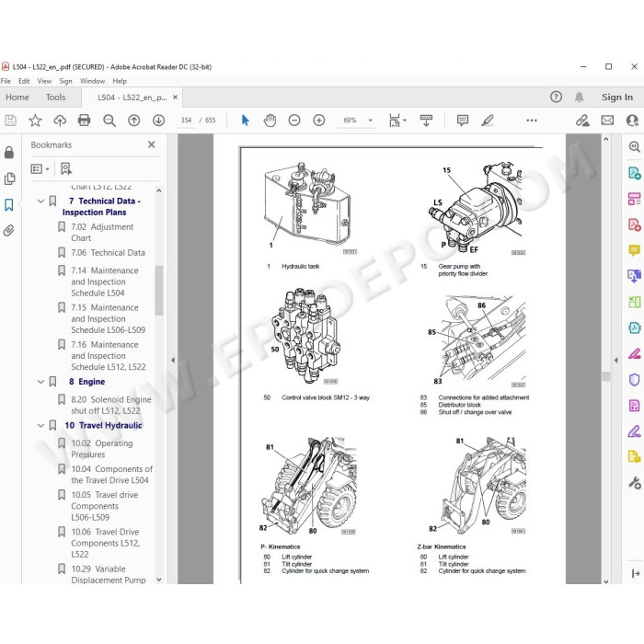644x644 pixels.
Task: Toggle the Bookmarks panel icon
Action: (x=9, y=204)
